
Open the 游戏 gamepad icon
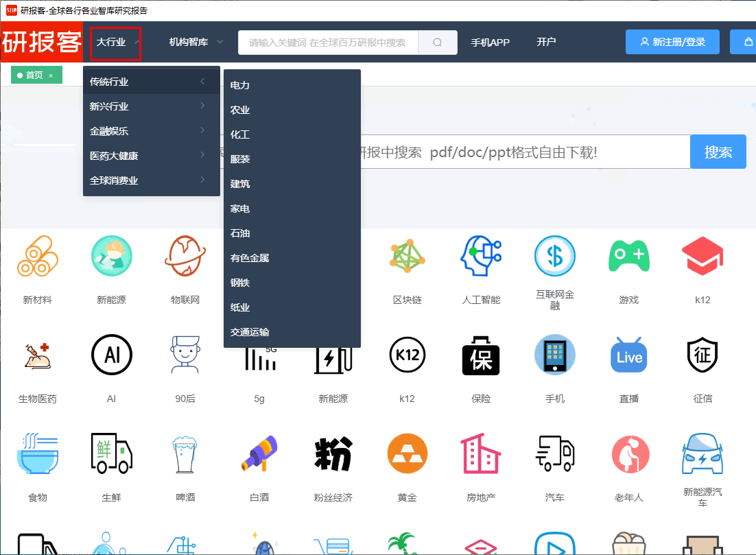click(628, 256)
